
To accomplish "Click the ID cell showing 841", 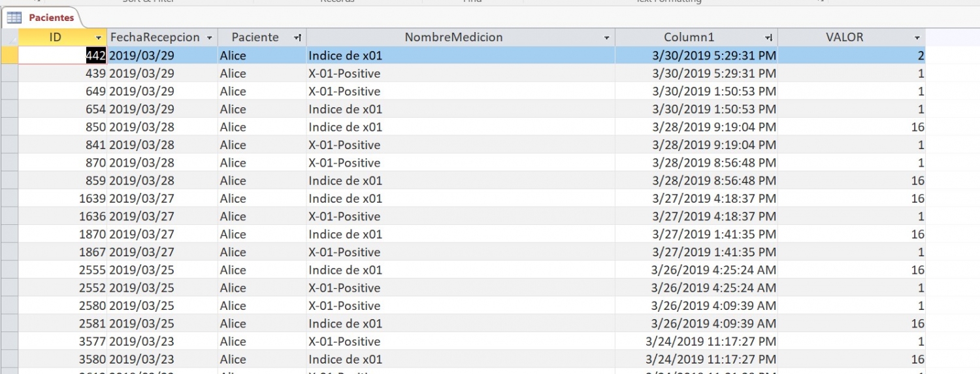I will pyautogui.click(x=63, y=144).
